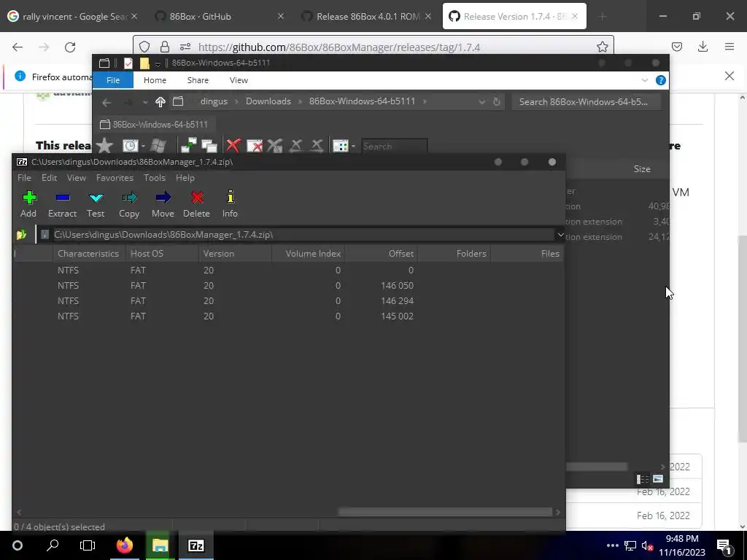Open the 7-Zip Tools menu
The height and width of the screenshot is (560, 747).
click(x=155, y=178)
